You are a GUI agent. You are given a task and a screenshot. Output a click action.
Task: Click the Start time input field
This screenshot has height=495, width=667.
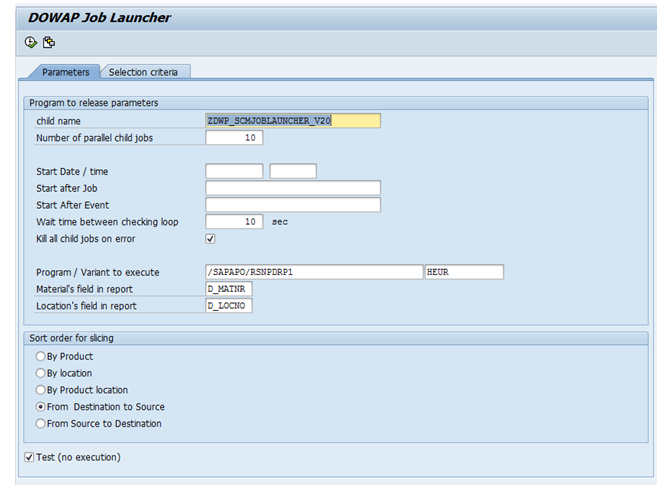click(x=293, y=171)
